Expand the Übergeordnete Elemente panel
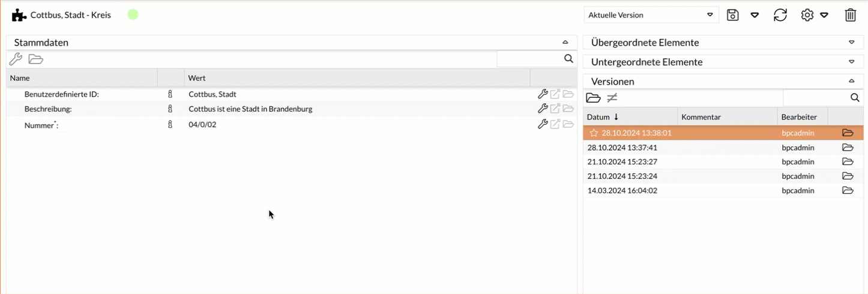 (851, 43)
